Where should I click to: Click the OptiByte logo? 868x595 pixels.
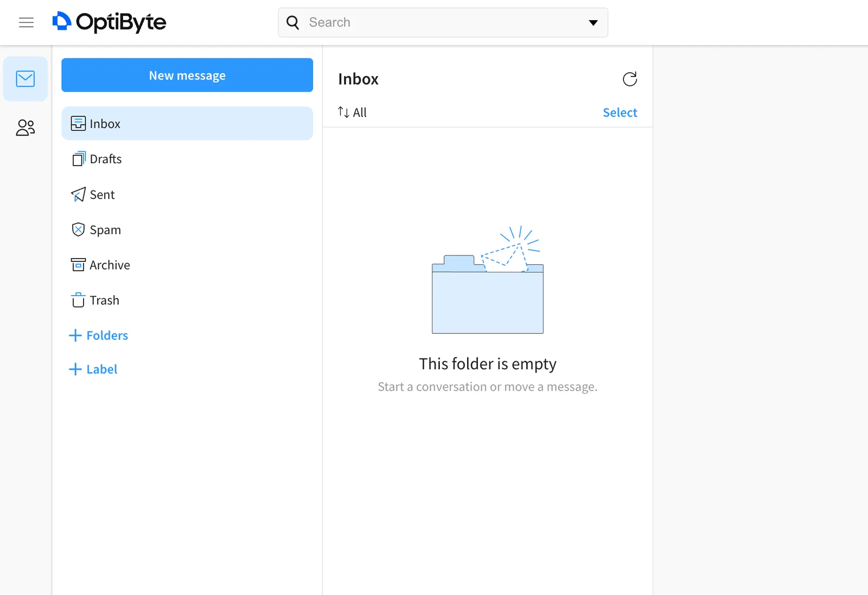point(109,22)
